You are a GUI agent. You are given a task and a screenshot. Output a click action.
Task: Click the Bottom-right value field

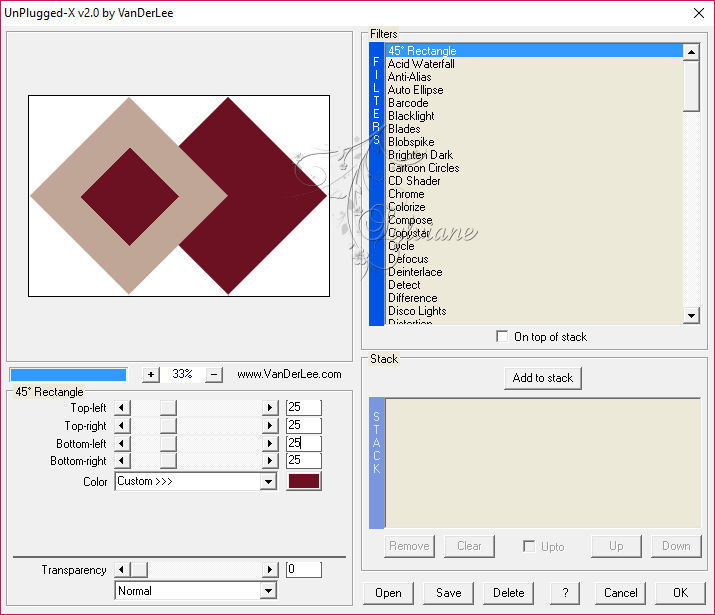[304, 460]
